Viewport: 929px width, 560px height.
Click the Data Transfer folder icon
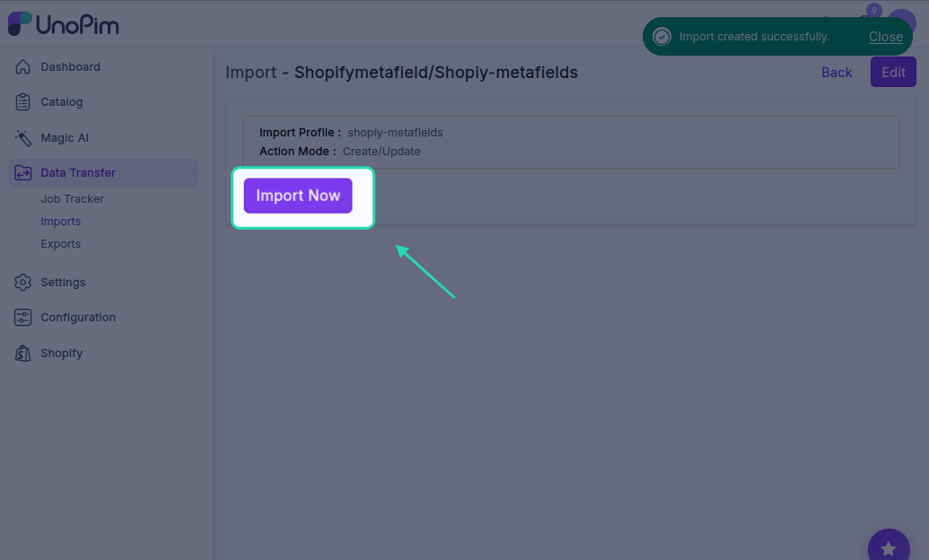(22, 173)
